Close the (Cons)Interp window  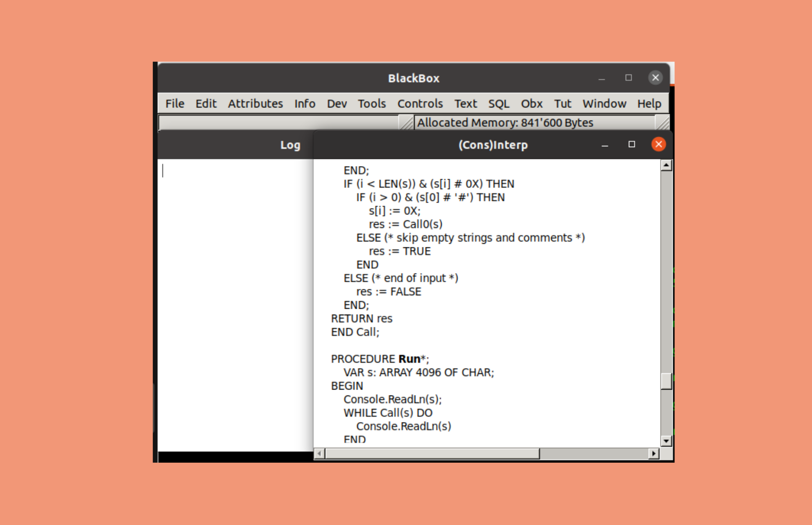coord(659,144)
